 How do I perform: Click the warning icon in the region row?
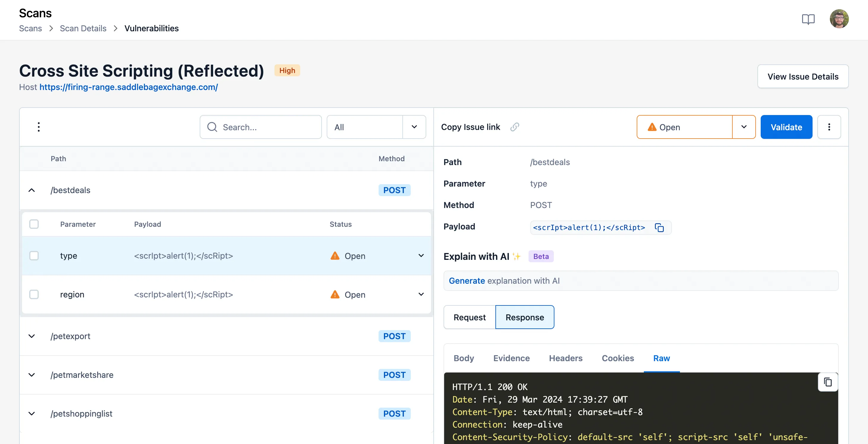pos(335,294)
